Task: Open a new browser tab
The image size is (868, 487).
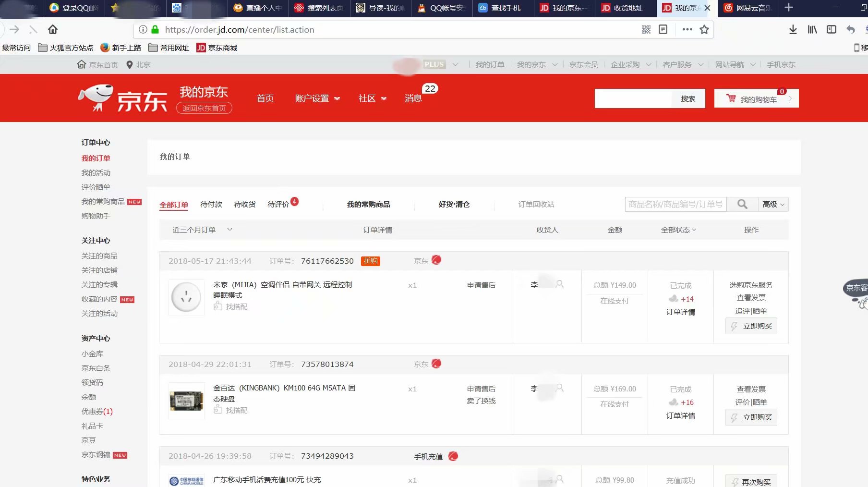Action: (788, 8)
